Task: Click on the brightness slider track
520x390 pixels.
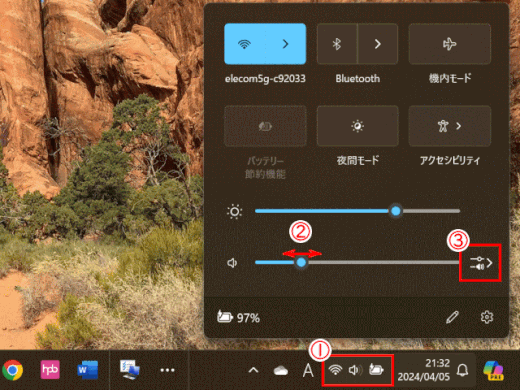Action: tap(357, 211)
